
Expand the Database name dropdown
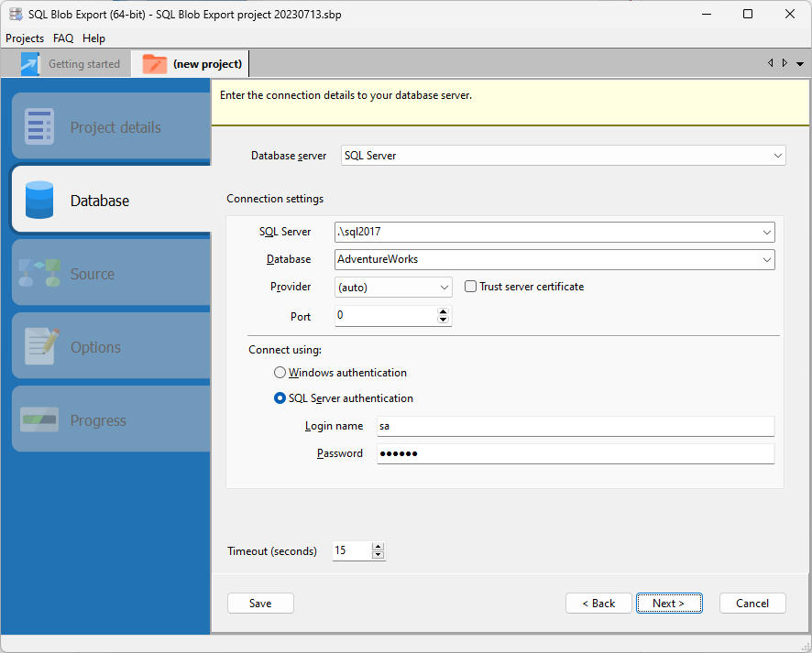(767, 259)
